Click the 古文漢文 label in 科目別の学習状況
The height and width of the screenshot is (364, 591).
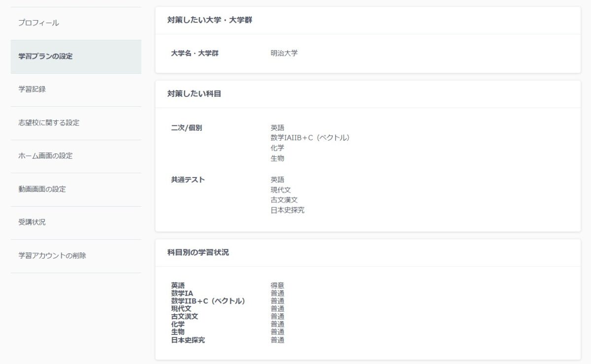[185, 317]
